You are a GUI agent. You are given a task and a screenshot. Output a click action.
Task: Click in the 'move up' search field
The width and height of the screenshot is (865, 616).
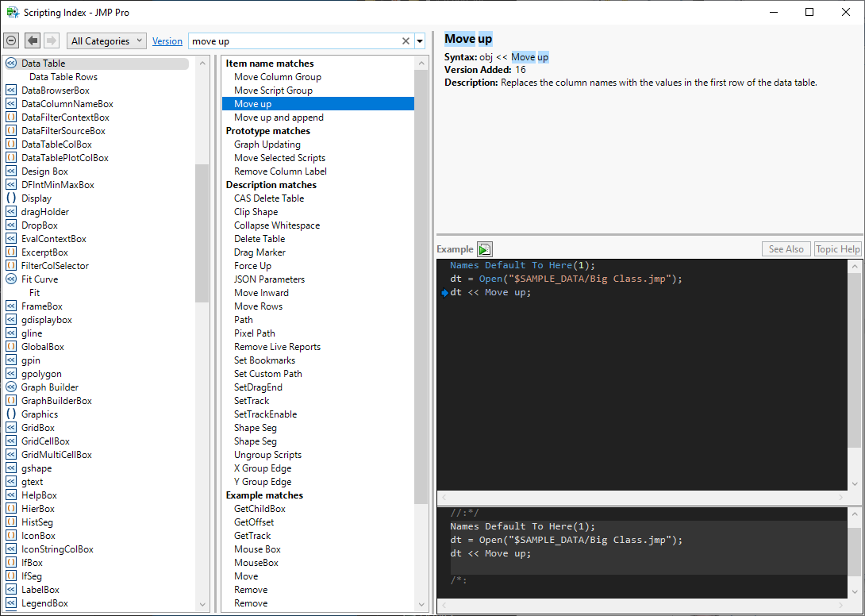pos(294,41)
